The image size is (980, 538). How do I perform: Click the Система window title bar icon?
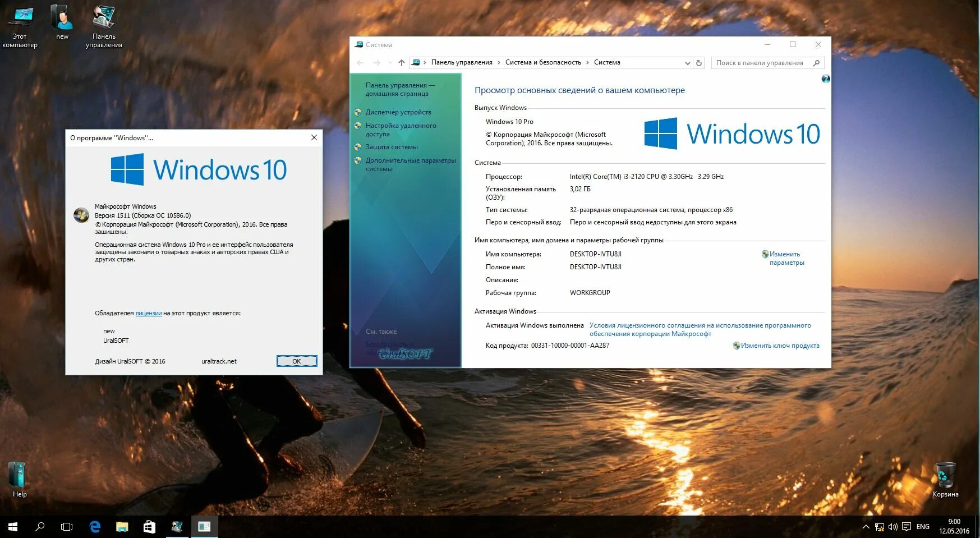(358, 44)
